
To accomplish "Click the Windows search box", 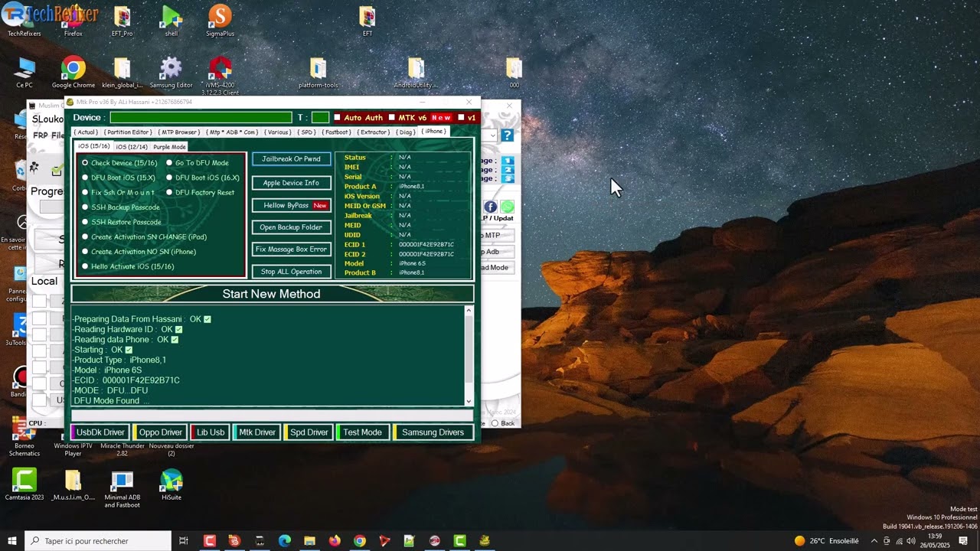I will (x=98, y=541).
